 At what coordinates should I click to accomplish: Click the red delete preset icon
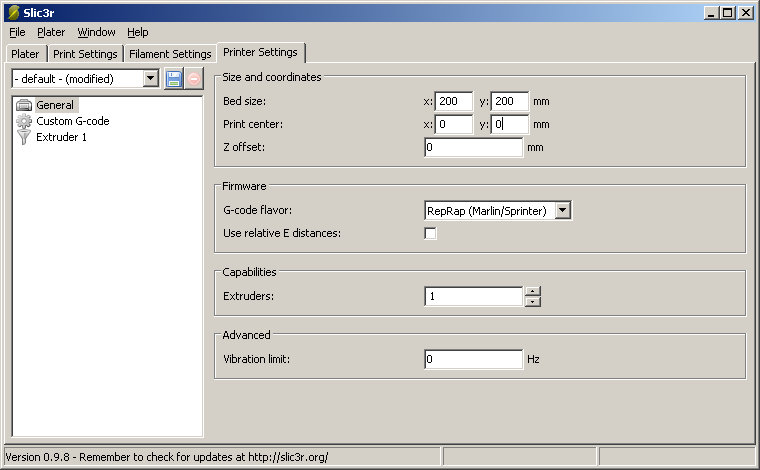point(193,78)
